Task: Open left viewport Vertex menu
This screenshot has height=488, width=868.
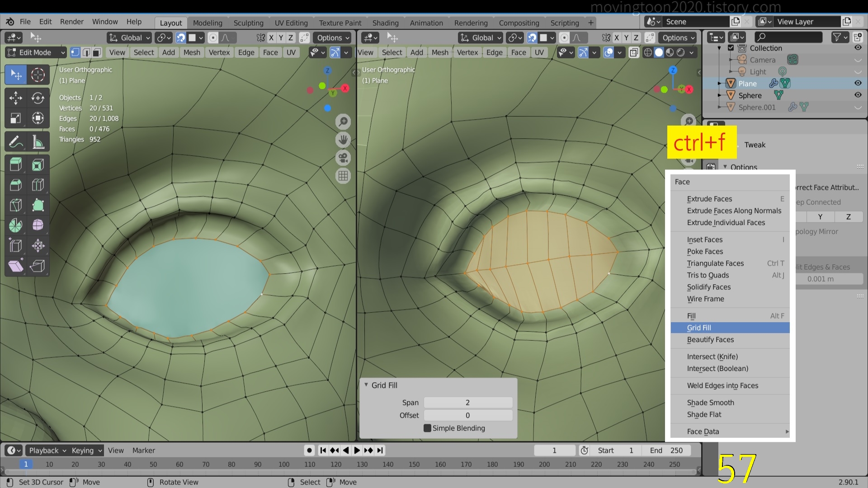Action: pos(219,52)
